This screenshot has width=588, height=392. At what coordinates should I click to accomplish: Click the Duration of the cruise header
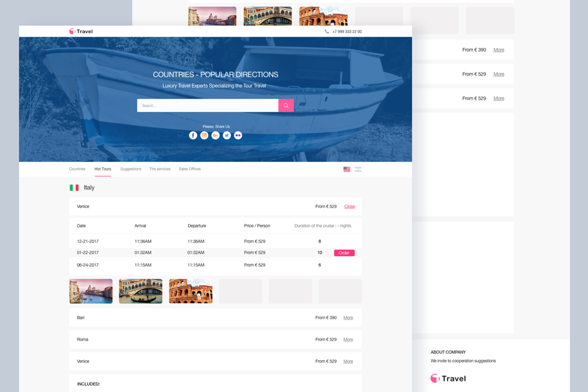[x=323, y=226]
